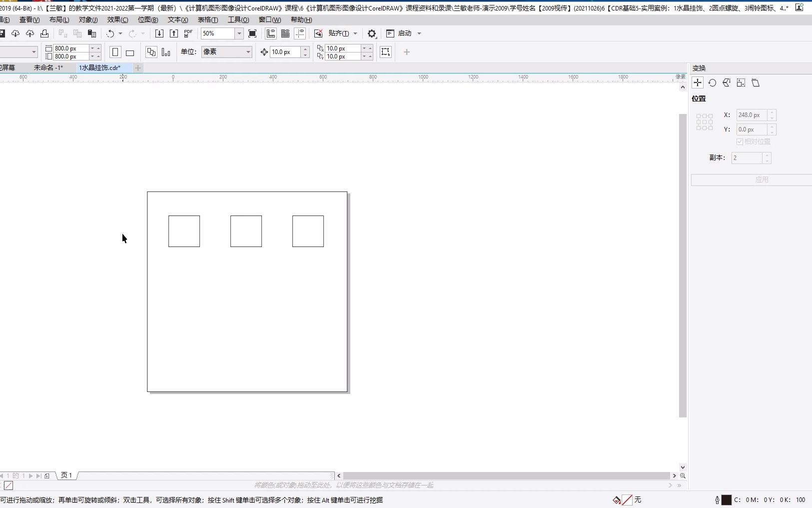Open the 贴齐 snap-to dropdown
The height and width of the screenshot is (508, 812).
[355, 33]
